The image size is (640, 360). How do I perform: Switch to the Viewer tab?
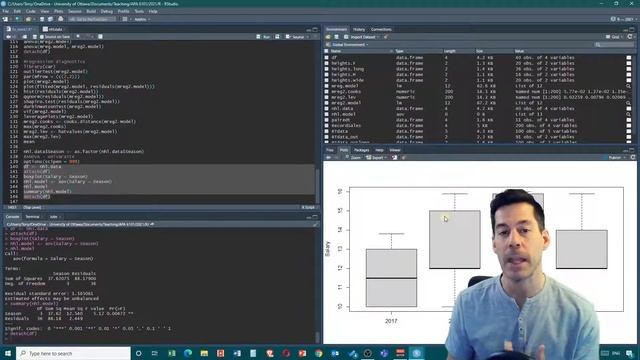[395, 150]
